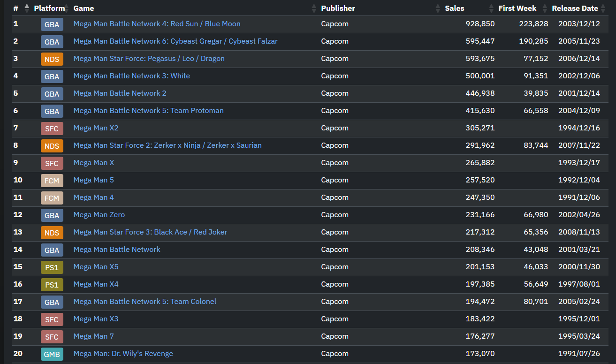This screenshot has width=616, height=364.
Task: Click the Publisher column sort arrows
Action: tap(438, 8)
